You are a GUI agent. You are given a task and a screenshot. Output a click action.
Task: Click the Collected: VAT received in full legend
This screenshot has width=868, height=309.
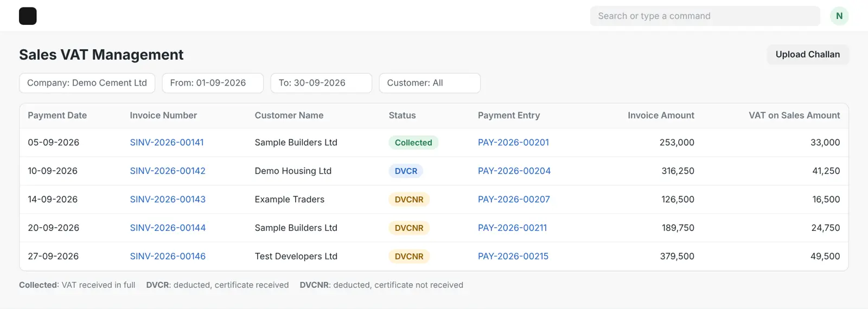[x=77, y=285]
